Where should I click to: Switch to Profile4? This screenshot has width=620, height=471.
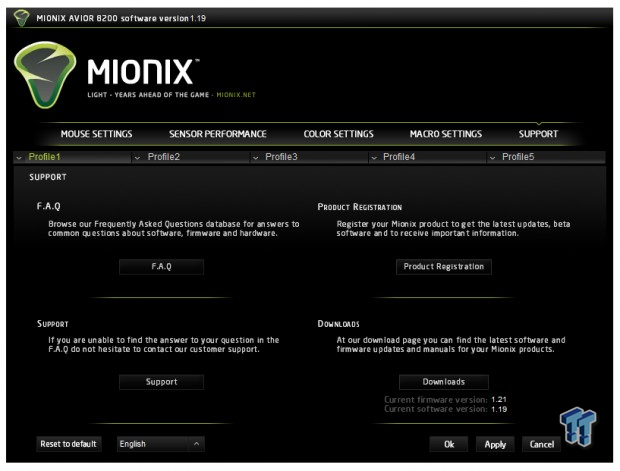point(399,157)
